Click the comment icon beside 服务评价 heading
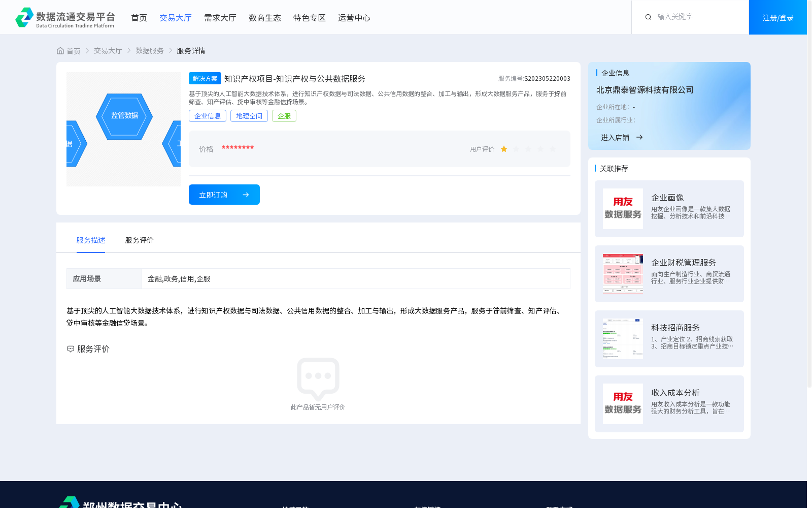812x508 pixels. point(71,349)
